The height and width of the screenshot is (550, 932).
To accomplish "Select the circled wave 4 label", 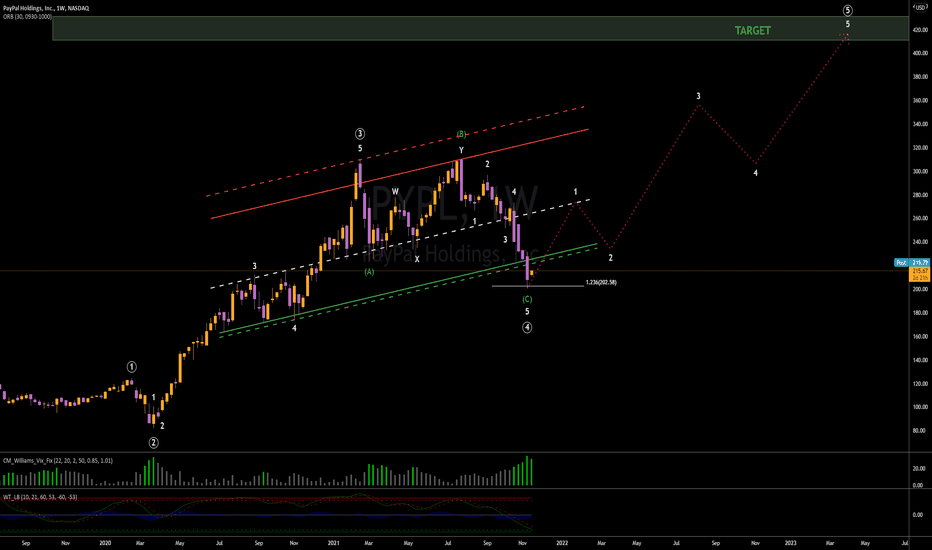I will pyautogui.click(x=527, y=328).
